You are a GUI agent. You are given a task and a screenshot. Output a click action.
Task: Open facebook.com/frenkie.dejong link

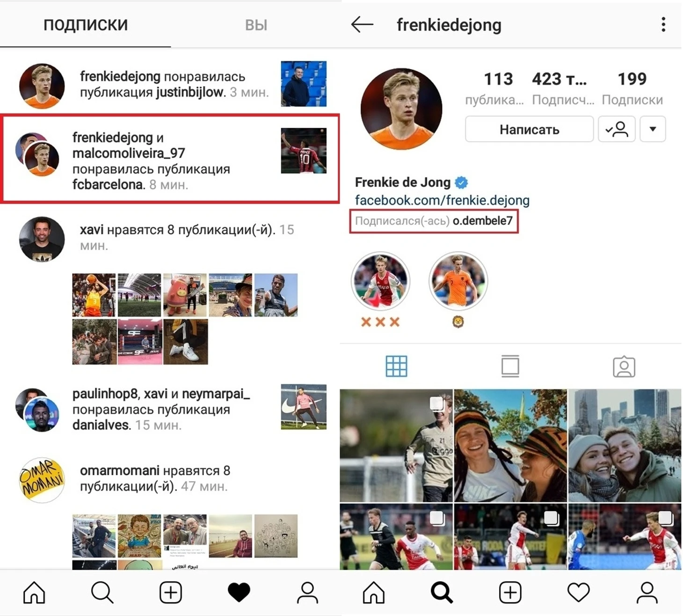(x=442, y=200)
